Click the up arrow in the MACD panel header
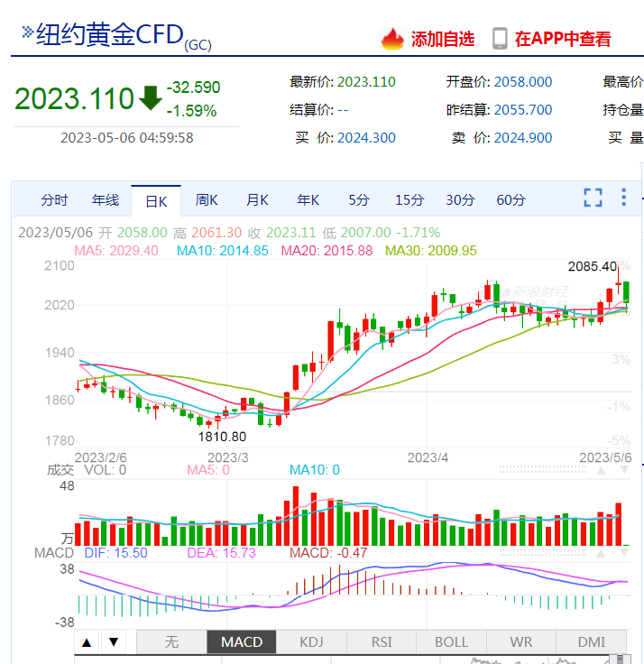Image resolution: width=644 pixels, height=664 pixels. click(x=601, y=553)
